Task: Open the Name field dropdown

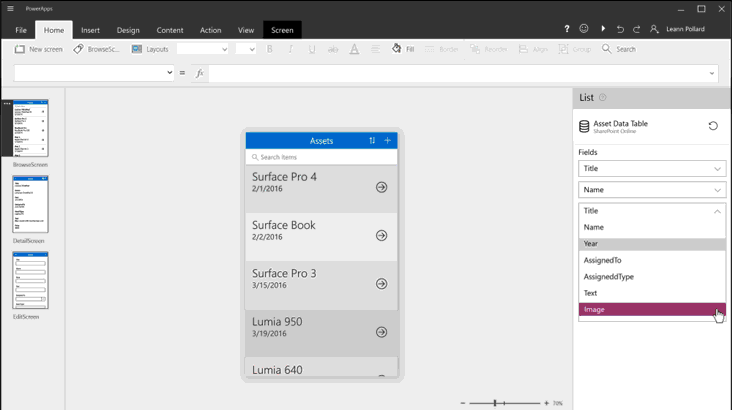Action: coord(652,190)
